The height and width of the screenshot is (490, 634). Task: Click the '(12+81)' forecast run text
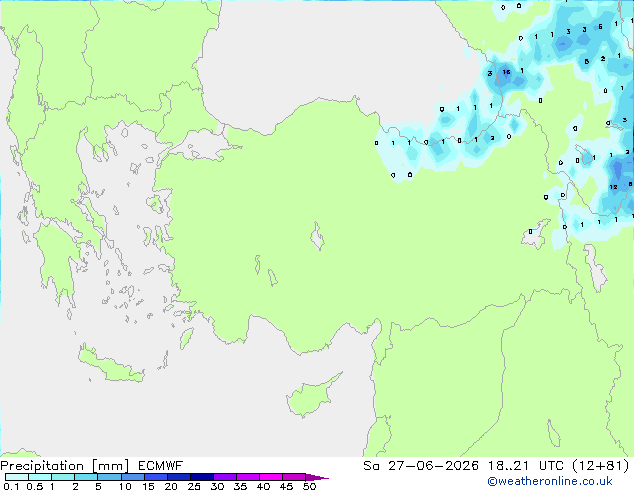point(601,466)
